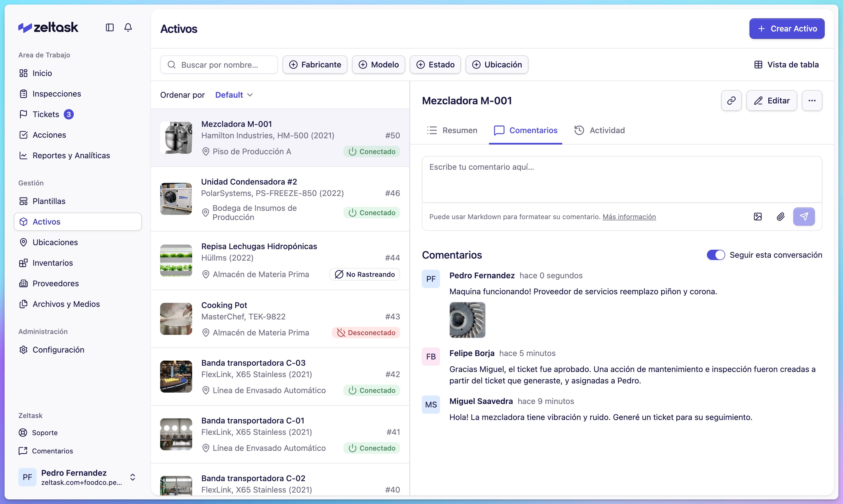The image size is (843, 504).
Task: Copy asset link using the link icon
Action: (731, 101)
